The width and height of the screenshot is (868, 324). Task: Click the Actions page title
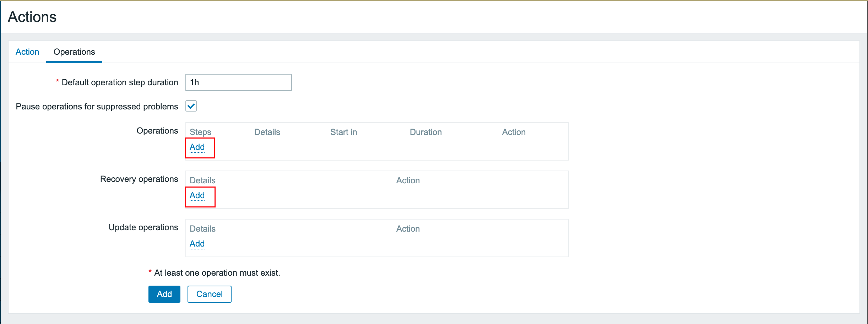32,17
